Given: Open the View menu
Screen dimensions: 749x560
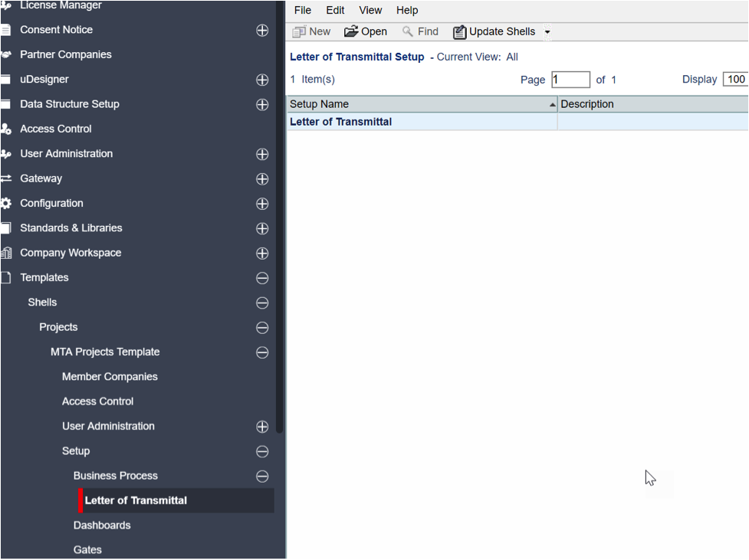Looking at the screenshot, I should tap(370, 11).
